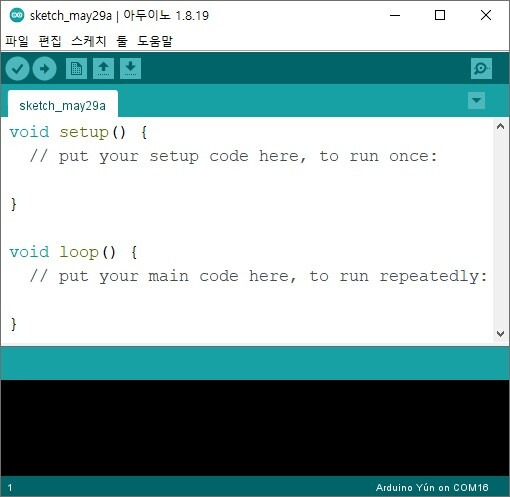Click the 'put your setup code here' comment
This screenshot has width=510, height=497.
(x=233, y=156)
